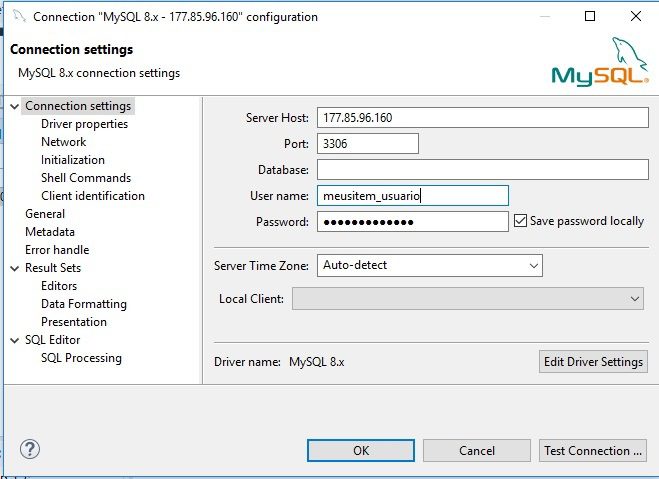
Task: Click the 'MySQL 8.x' driver name text
Action: 316,362
